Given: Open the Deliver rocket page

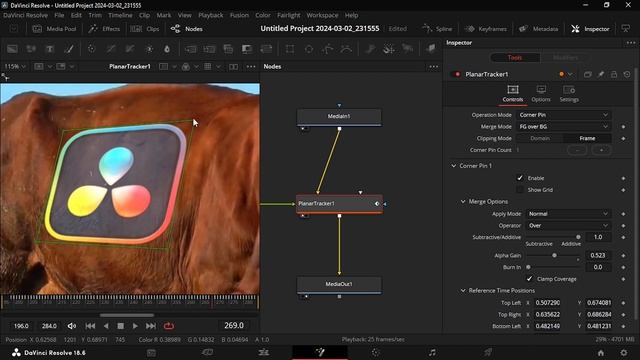Looking at the screenshot, I should click(x=488, y=352).
